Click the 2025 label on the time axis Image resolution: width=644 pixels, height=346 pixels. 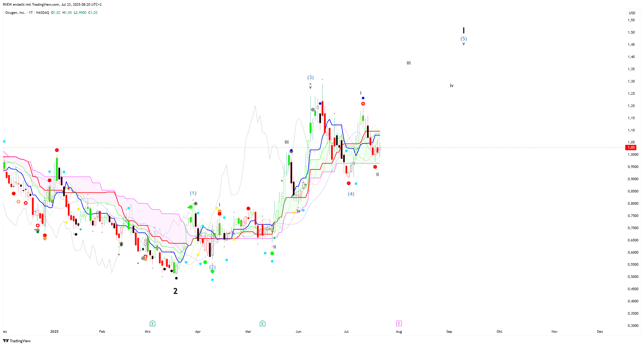point(54,332)
